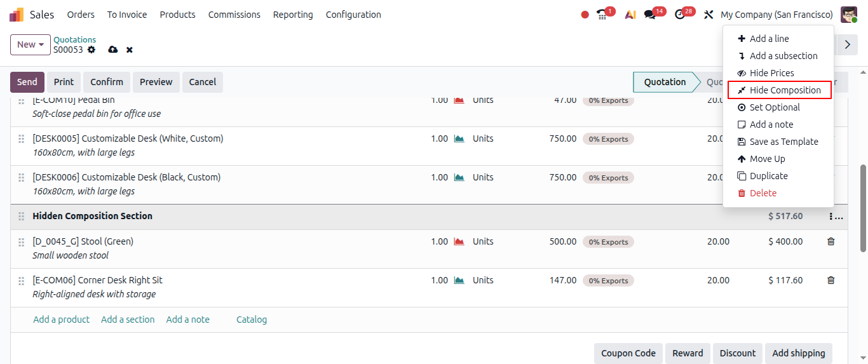868x364 pixels.
Task: Open red forecast icon for Stool (Green)
Action: pyautogui.click(x=459, y=241)
